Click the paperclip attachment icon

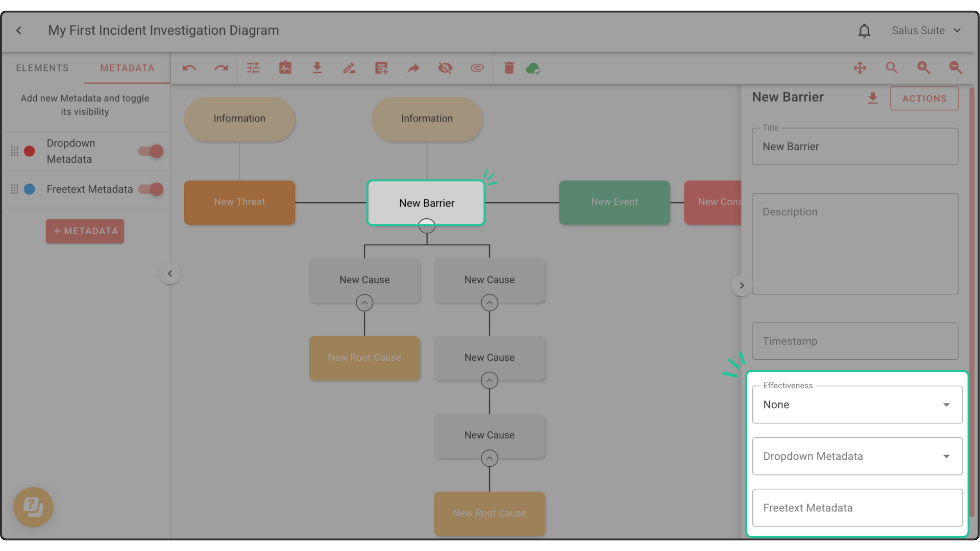[477, 68]
